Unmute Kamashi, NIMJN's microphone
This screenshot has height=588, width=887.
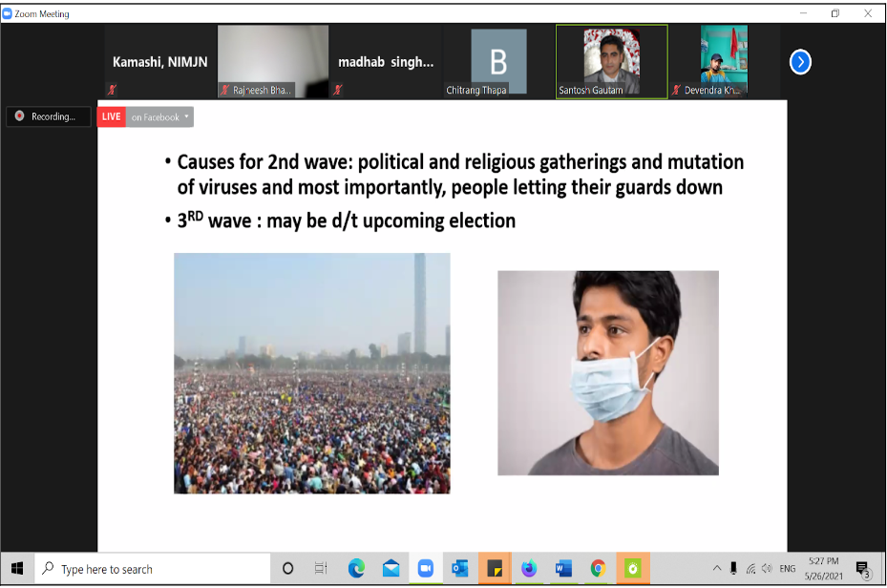point(113,90)
